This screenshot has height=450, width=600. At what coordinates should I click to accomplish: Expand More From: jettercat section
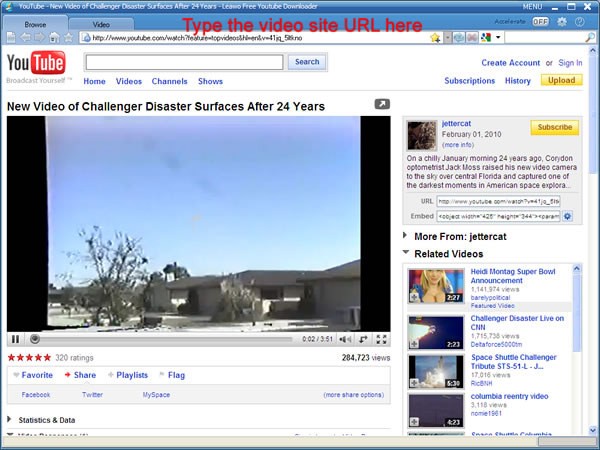click(455, 236)
